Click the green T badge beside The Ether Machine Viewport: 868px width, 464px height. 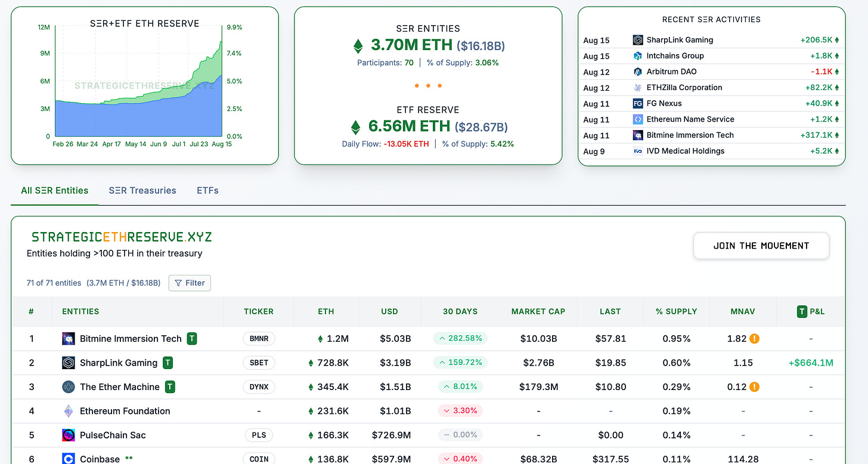[x=170, y=387]
